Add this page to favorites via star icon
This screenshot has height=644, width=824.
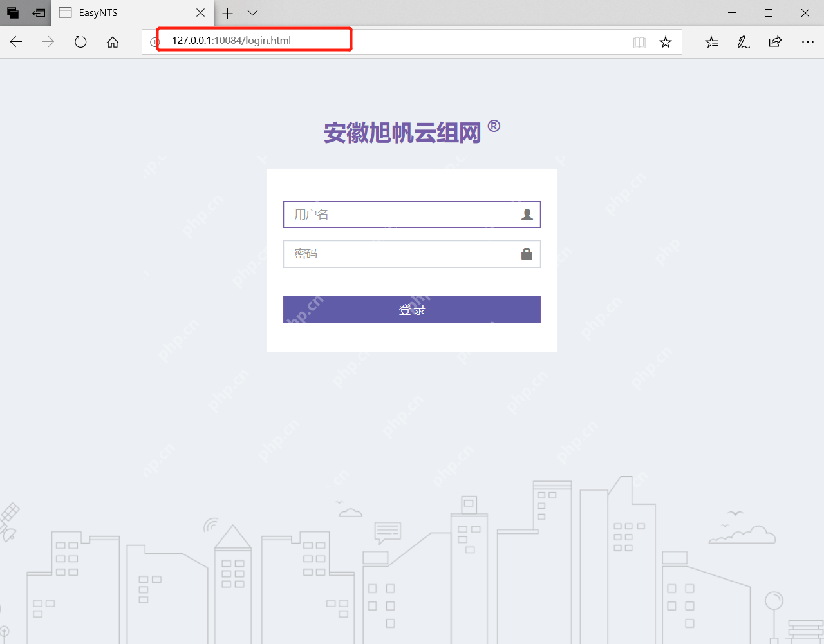click(x=665, y=41)
